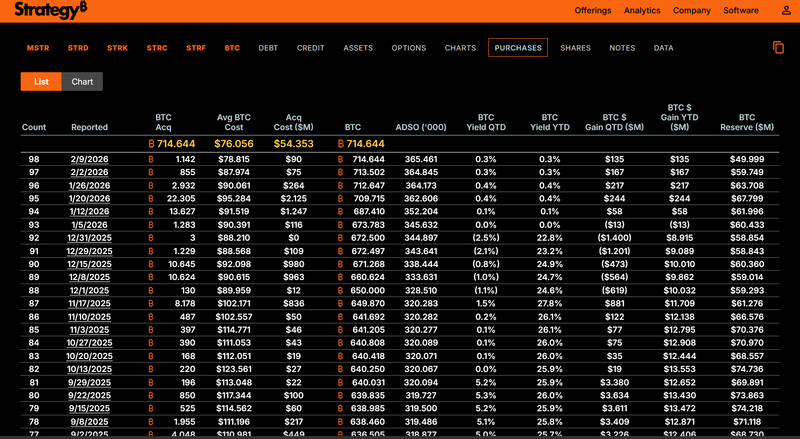
Task: Switch to the CHARTS tab
Action: click(460, 48)
